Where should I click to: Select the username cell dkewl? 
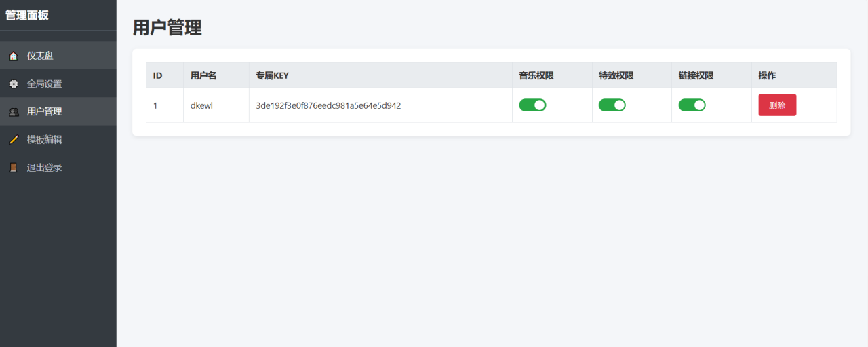[x=202, y=106]
